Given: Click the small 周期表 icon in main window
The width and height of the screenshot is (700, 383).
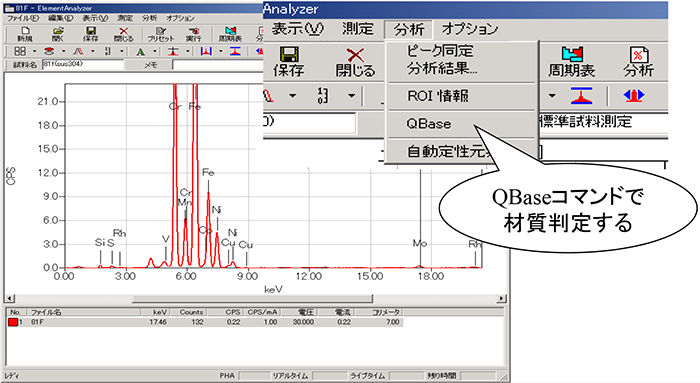Looking at the screenshot, I should coord(230,34).
